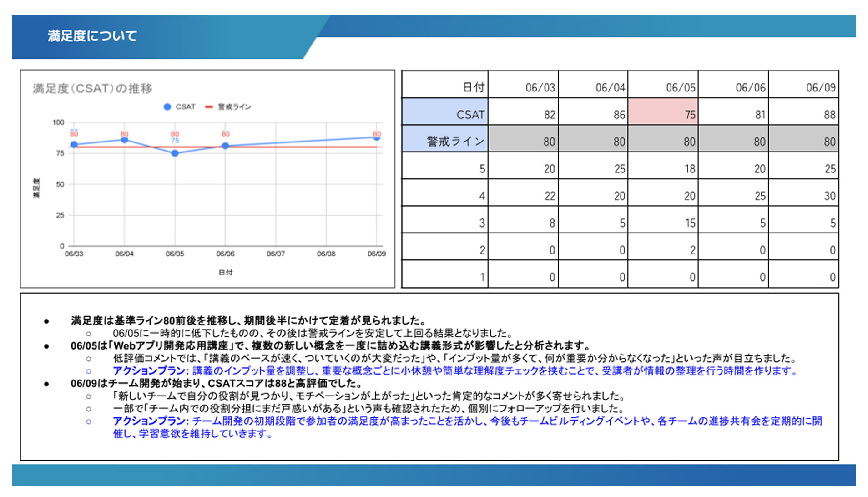This screenshot has height=497, width=868.
Task: Select the blue CSAT row label cell
Action: pos(444,114)
